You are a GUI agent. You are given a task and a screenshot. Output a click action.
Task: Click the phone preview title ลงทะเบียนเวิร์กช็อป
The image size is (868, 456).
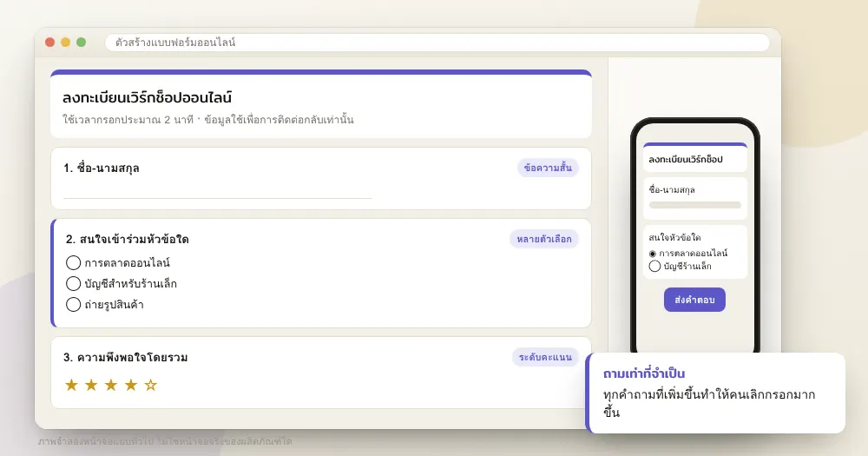click(x=686, y=160)
